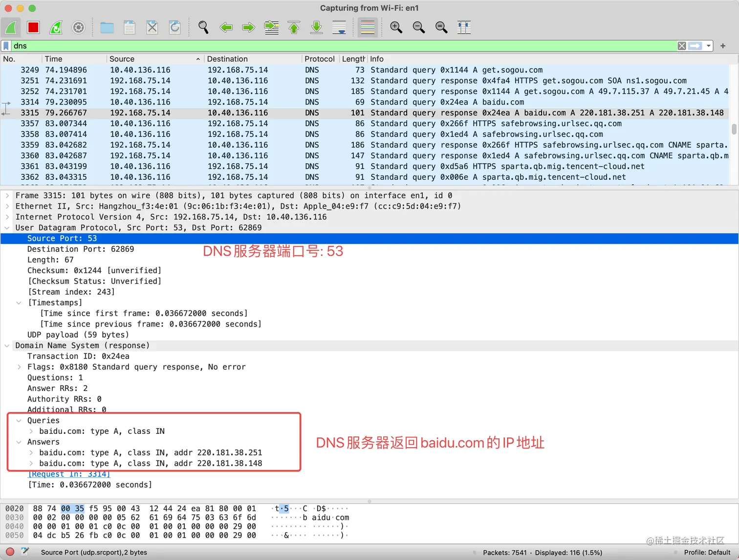
Task: Select packet 3357 HTTPS safebrowsing query
Action: [x=366, y=124]
